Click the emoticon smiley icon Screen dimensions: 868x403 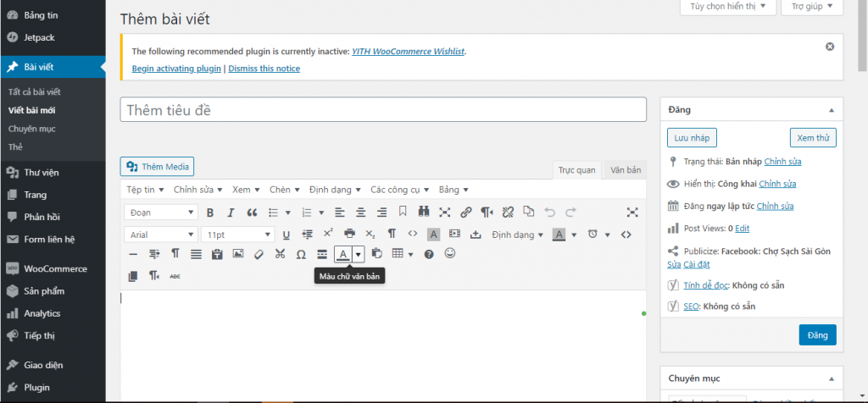pyautogui.click(x=450, y=253)
